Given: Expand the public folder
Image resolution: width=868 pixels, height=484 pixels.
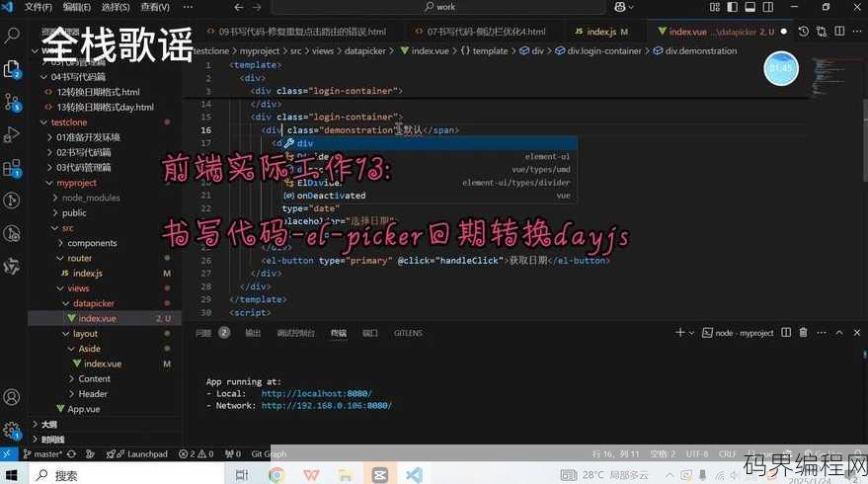Looking at the screenshot, I should 74,212.
